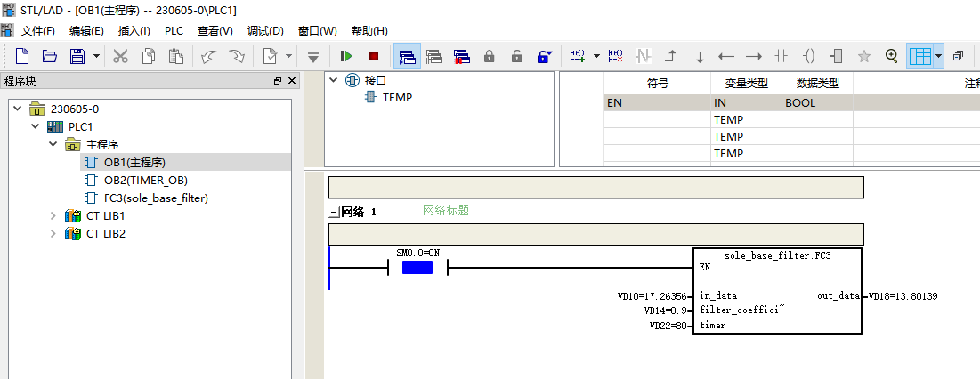Click the gray pause-monitoring windows icon
Viewport: 980px width, 379px height.
tap(434, 56)
